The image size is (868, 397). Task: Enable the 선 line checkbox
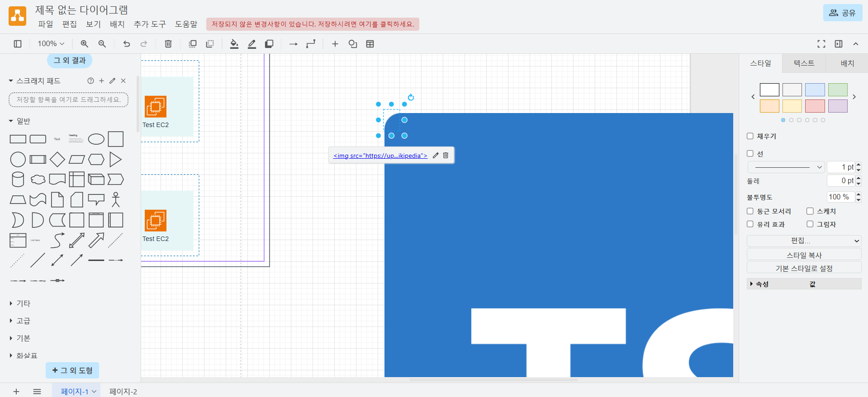click(x=750, y=154)
